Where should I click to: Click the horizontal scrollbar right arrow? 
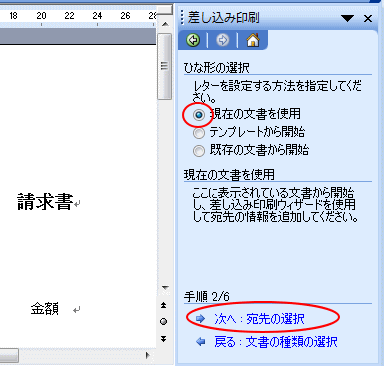(x=147, y=355)
